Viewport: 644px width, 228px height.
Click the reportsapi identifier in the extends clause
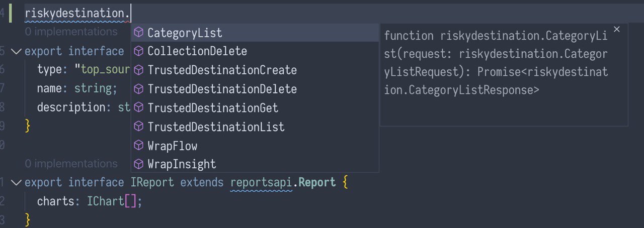point(262,182)
